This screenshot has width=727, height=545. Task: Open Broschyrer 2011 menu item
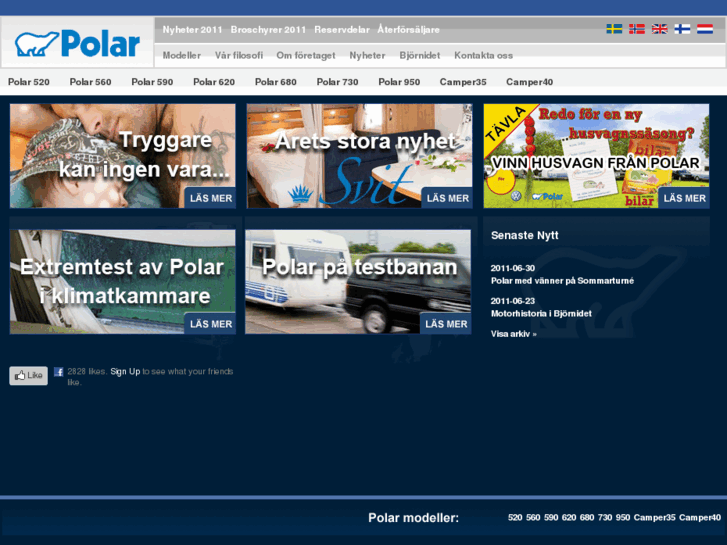pos(268,30)
